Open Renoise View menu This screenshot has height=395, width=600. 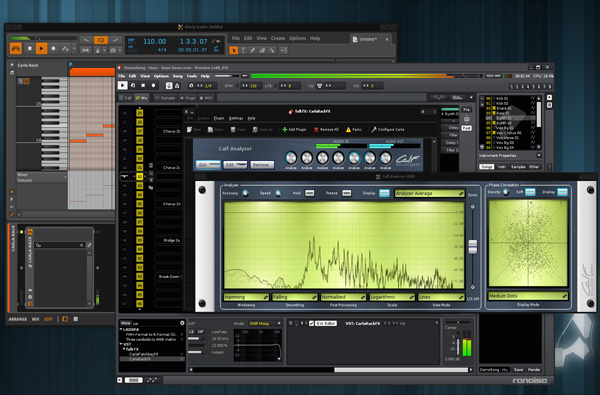(x=145, y=76)
